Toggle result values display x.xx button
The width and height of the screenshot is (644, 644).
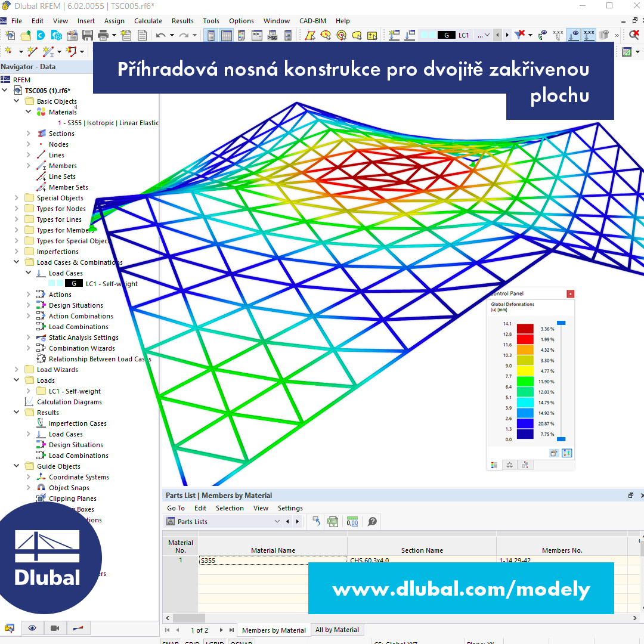pos(589,35)
